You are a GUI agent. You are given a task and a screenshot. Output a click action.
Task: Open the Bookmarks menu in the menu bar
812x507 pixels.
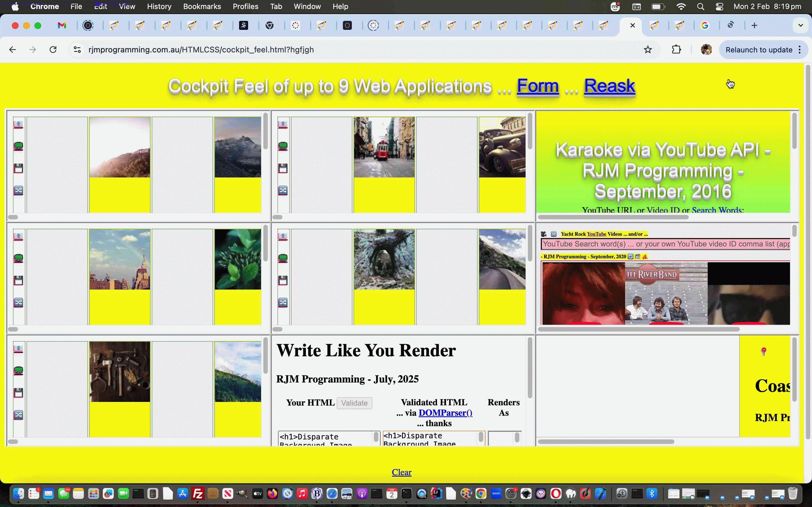(x=202, y=6)
